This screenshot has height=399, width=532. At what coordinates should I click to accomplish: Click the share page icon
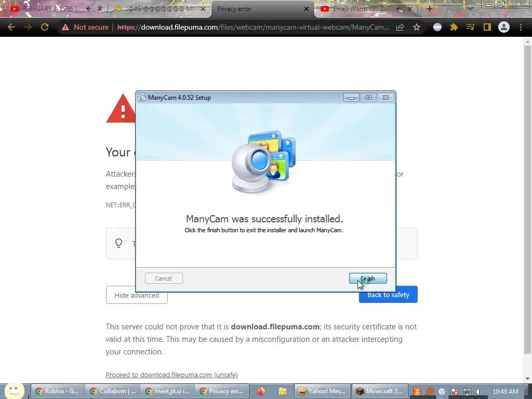tap(400, 27)
